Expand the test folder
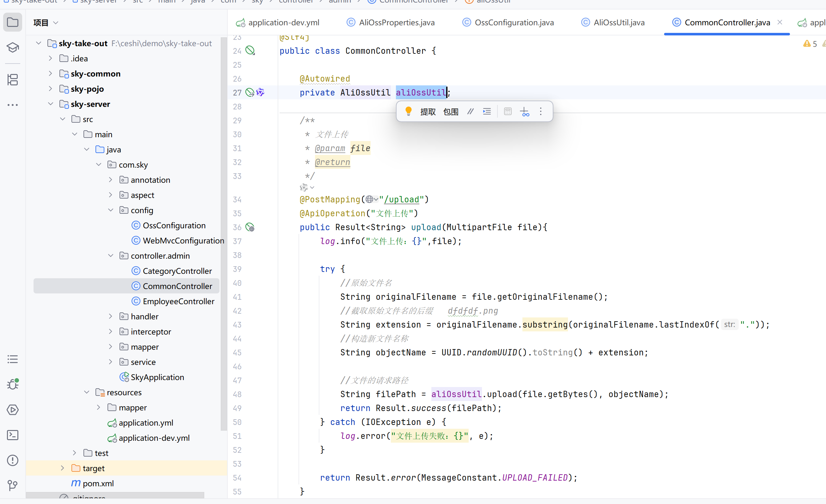Viewport: 826px width, 504px height. (74, 453)
